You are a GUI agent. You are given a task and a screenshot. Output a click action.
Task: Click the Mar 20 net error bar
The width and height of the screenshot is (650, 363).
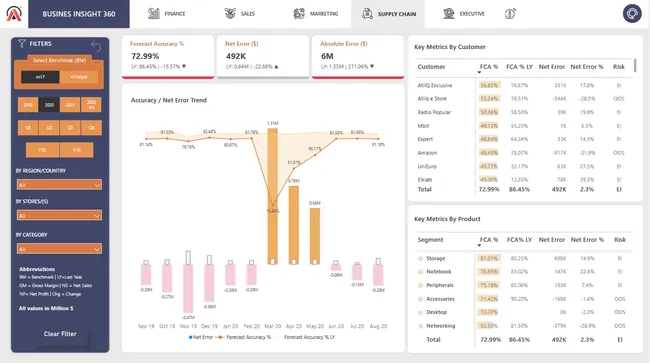coord(272,196)
